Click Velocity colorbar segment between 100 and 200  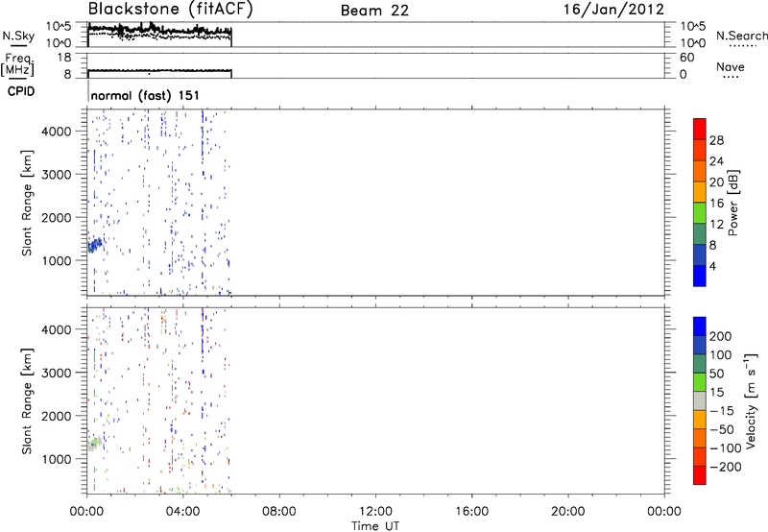coord(700,345)
